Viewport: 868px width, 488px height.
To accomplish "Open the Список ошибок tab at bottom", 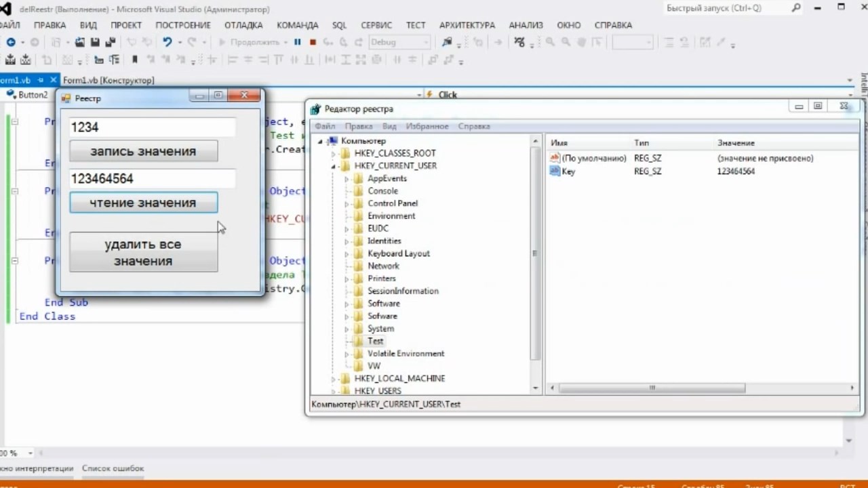I will [113, 468].
